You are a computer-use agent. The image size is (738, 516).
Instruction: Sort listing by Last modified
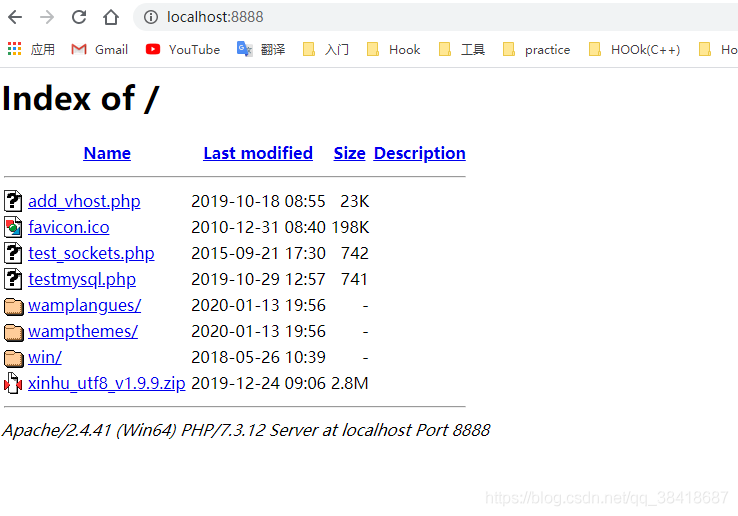coord(258,153)
